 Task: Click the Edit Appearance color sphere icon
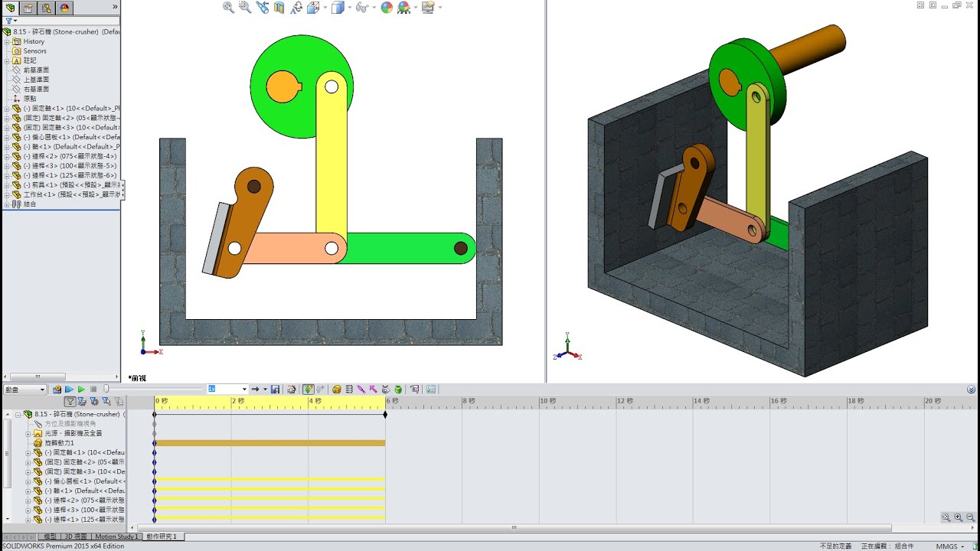click(387, 8)
